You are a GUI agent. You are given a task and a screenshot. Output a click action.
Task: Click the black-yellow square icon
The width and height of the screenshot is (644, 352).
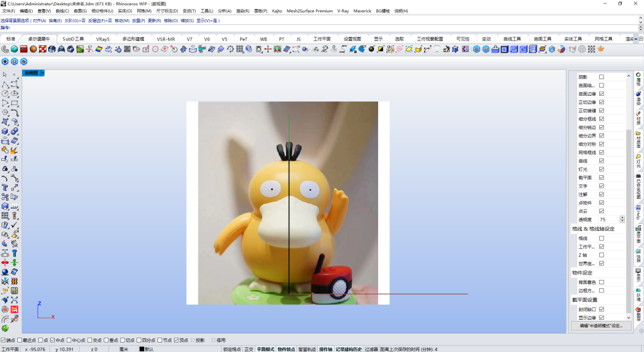point(380,49)
